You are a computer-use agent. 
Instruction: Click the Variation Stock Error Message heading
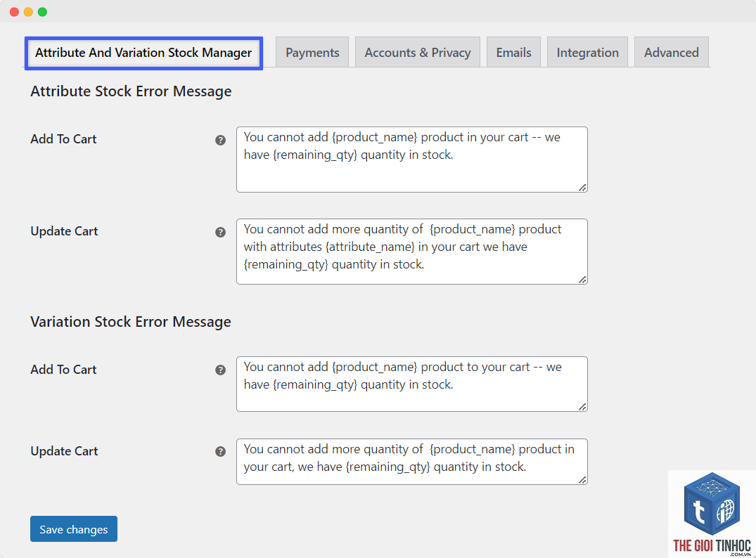point(131,322)
